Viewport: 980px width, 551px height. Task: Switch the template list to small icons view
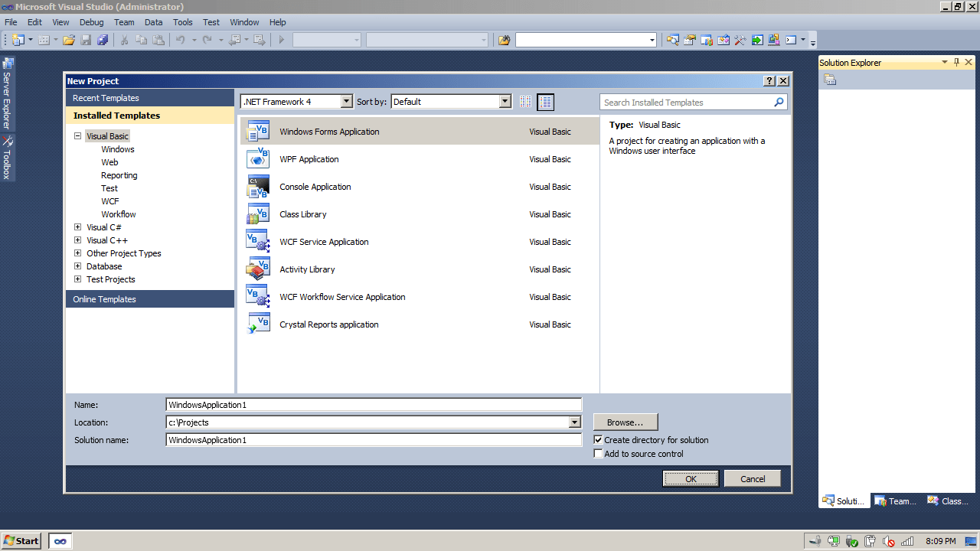click(x=526, y=101)
